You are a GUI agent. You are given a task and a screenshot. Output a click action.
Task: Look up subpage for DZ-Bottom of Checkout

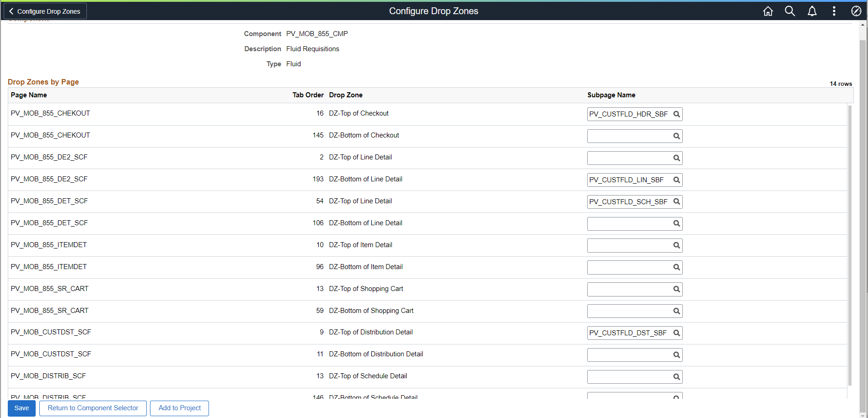point(676,136)
